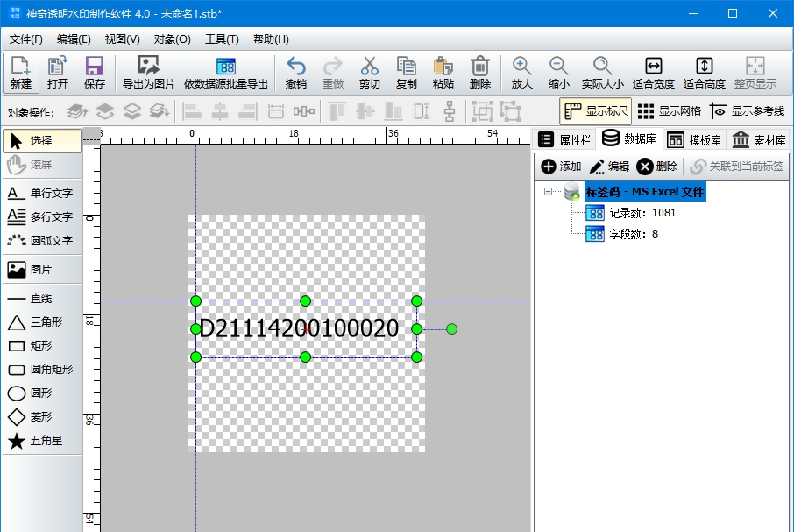794x532 pixels.
Task: Collapse the 标签码 Excel data source node
Action: pyautogui.click(x=548, y=192)
